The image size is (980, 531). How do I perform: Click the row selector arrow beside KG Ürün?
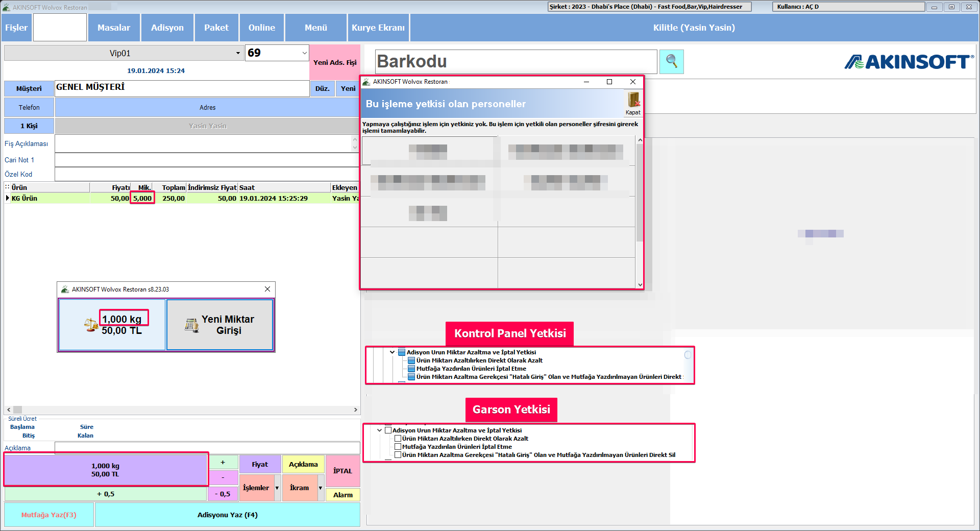coord(8,198)
